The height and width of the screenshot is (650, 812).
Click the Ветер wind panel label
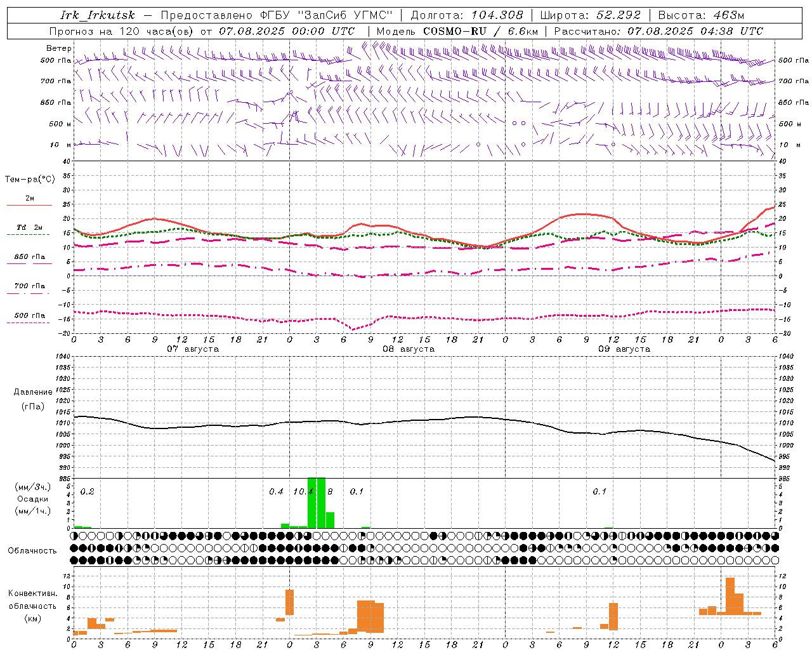(58, 48)
